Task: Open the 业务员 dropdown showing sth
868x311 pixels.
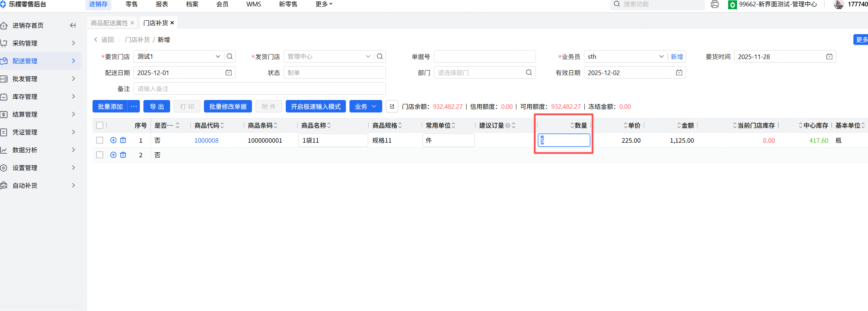Action: point(625,57)
